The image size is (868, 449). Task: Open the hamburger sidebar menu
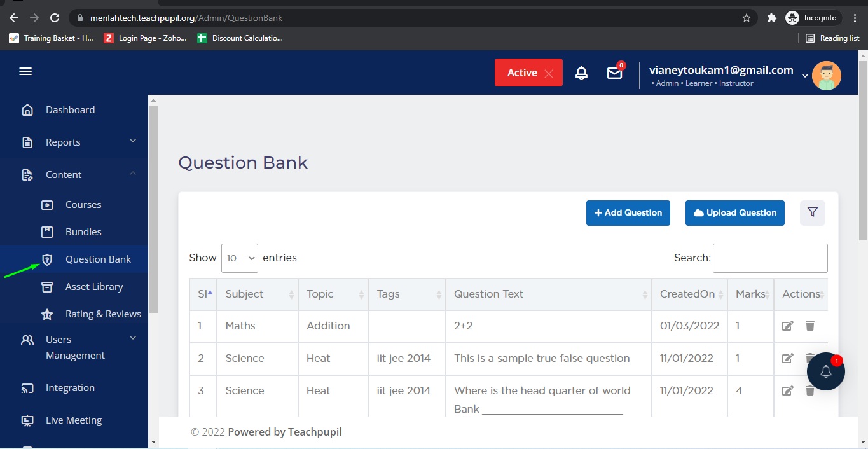25,72
